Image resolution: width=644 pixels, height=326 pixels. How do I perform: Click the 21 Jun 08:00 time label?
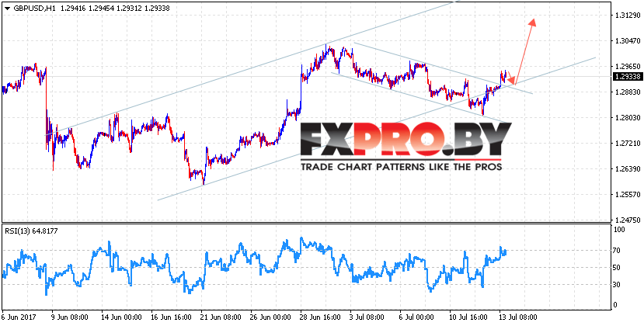[219, 317]
